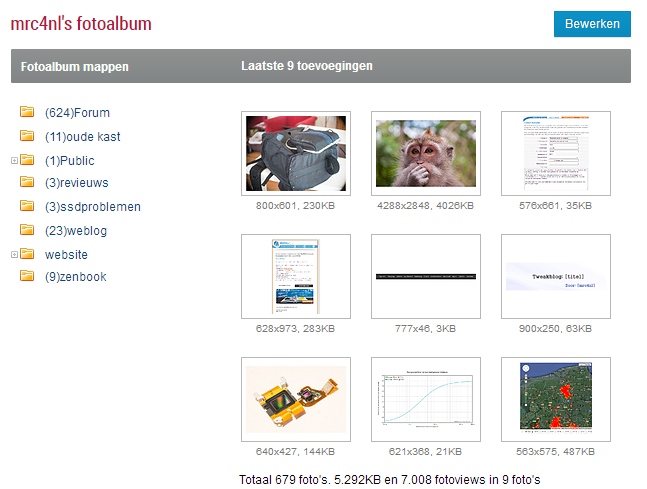
Task: Open the camera sensor part thumbnail
Action: tap(296, 399)
